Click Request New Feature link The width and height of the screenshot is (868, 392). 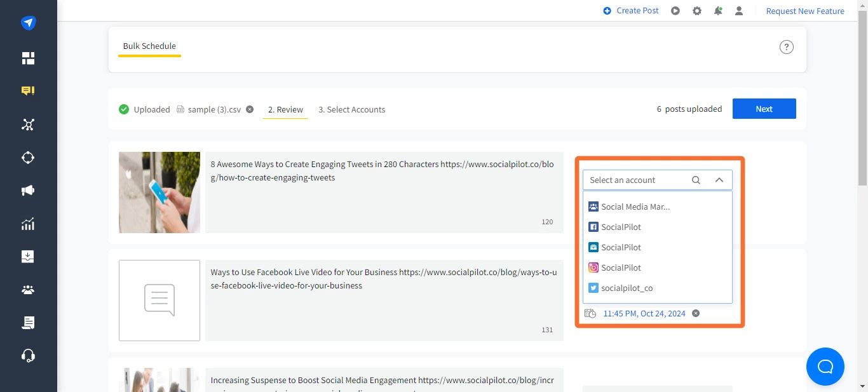point(805,11)
